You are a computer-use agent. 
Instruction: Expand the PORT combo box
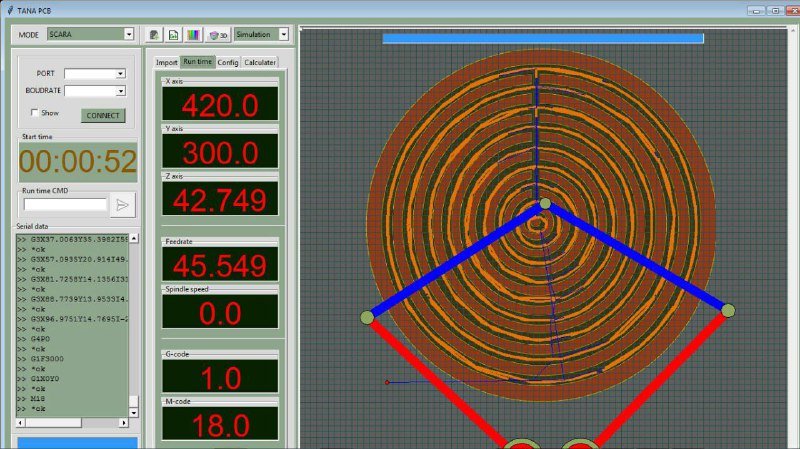pyautogui.click(x=120, y=74)
